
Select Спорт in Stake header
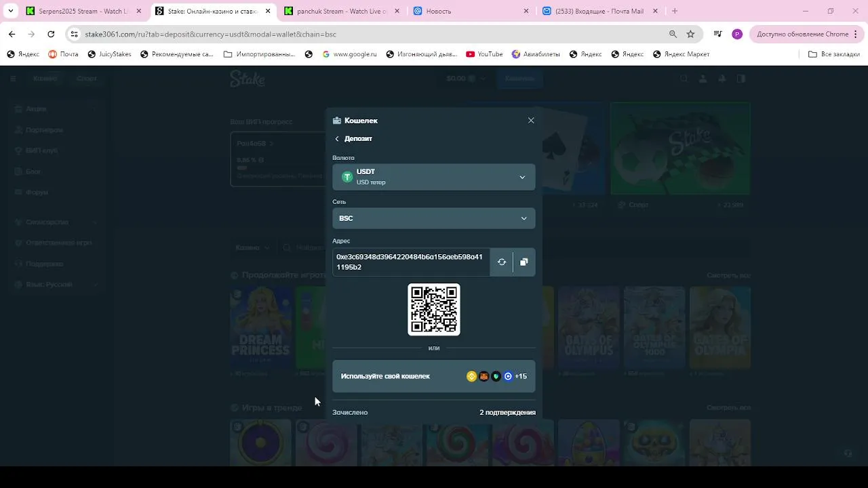[87, 79]
